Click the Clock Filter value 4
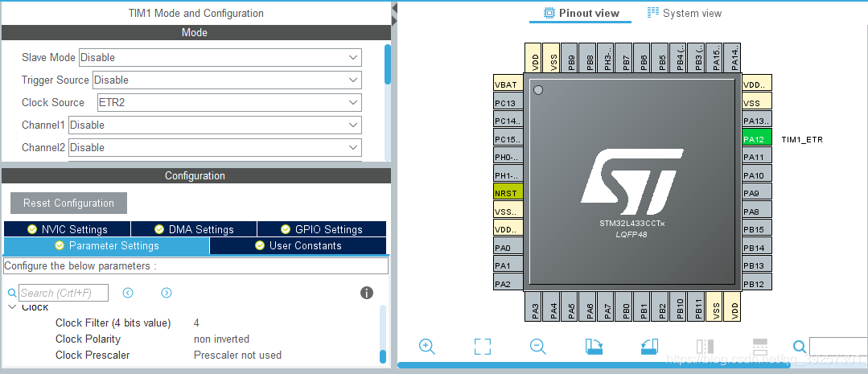 pyautogui.click(x=196, y=323)
